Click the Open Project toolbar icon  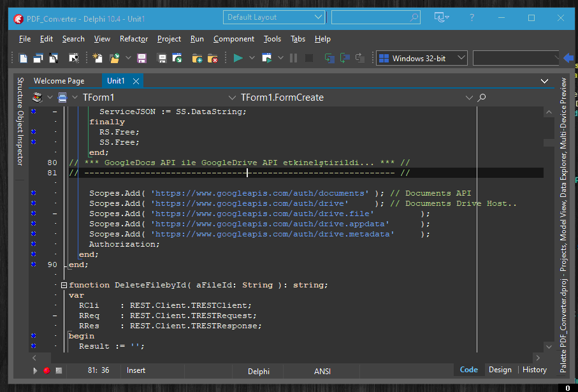177,58
